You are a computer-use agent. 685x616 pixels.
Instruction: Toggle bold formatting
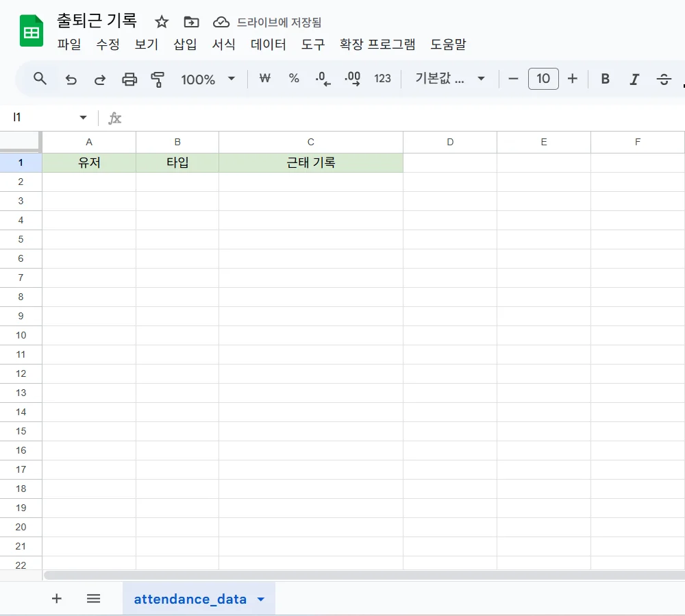point(605,79)
